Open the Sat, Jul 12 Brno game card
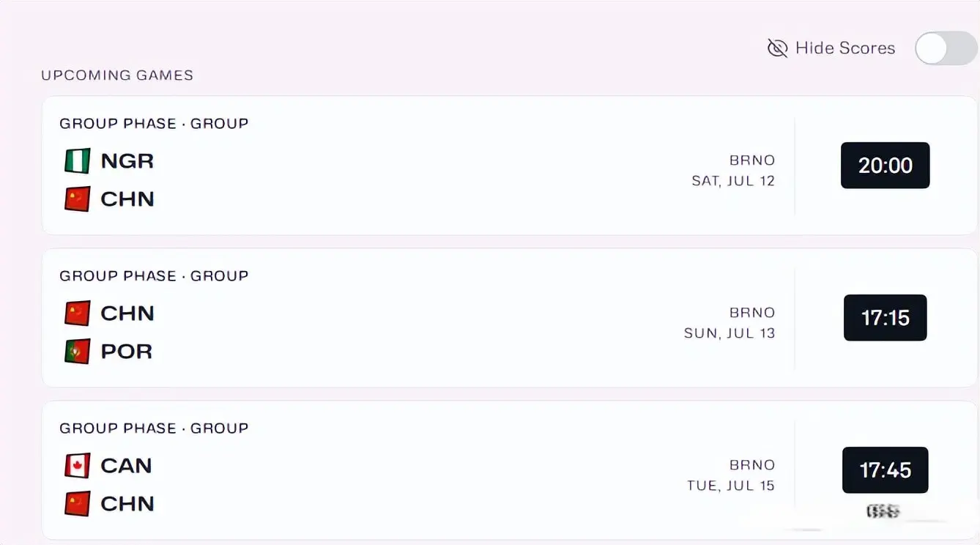980x545 pixels. pos(509,166)
